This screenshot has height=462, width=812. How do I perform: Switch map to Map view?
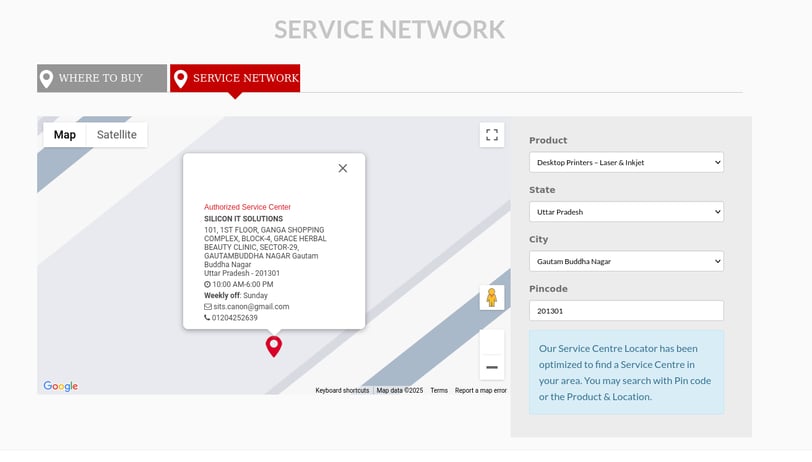tap(65, 135)
